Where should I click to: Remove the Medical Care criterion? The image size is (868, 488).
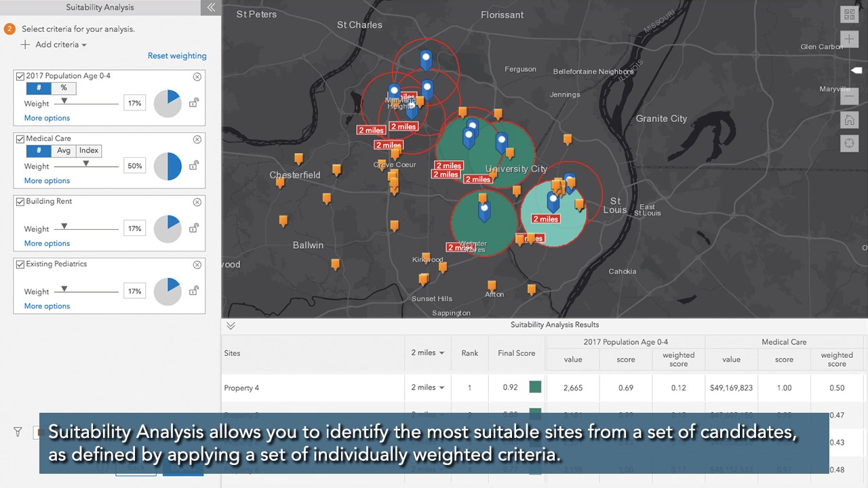[x=197, y=140]
